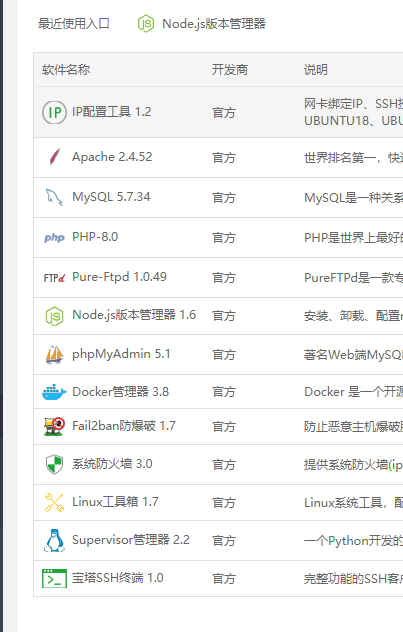Click the 著名Web端MySQL description

coord(353,355)
